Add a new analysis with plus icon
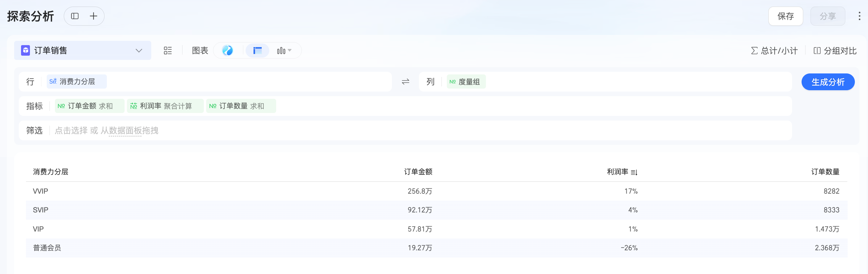868x274 pixels. [93, 16]
